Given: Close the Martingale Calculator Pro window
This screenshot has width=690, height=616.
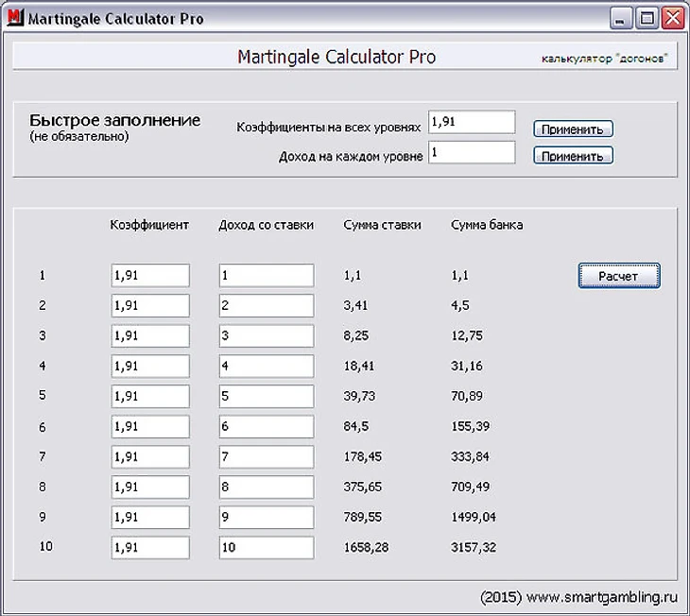Looking at the screenshot, I should [x=671, y=18].
